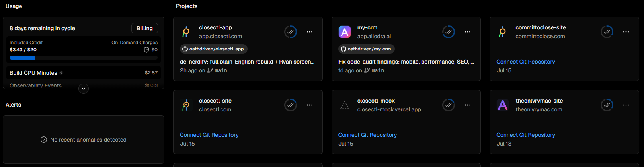The height and width of the screenshot is (167, 644).
Task: Connect Git Repository for closectl-site
Action: [209, 135]
